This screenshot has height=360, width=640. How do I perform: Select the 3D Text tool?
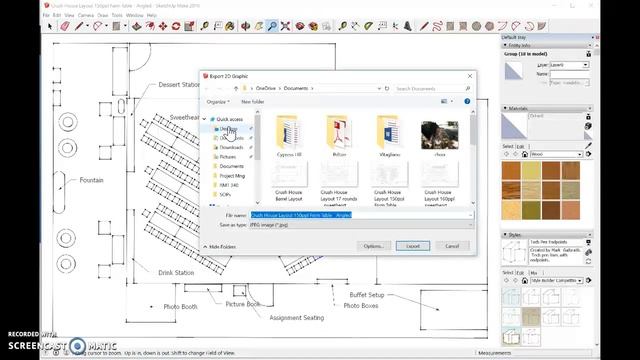tap(408, 27)
